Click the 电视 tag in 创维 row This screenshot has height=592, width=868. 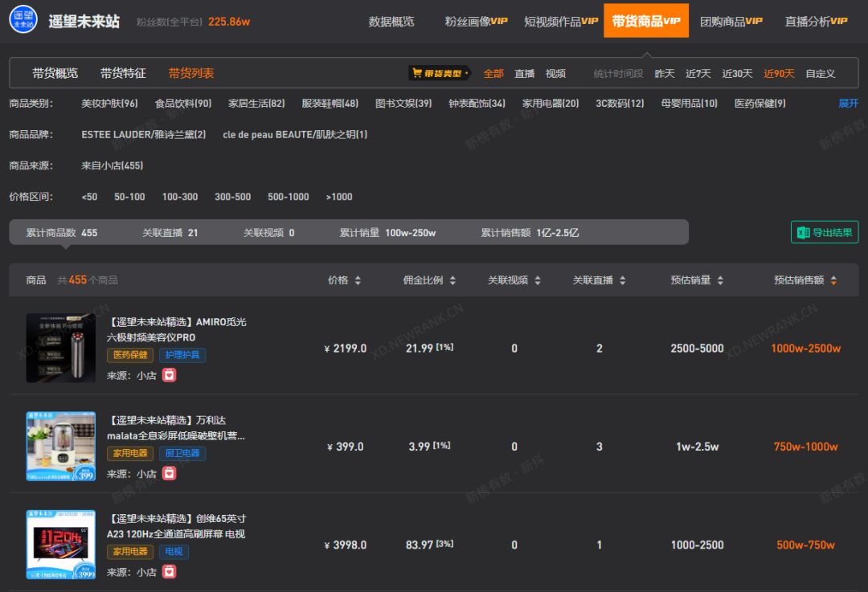click(x=174, y=552)
